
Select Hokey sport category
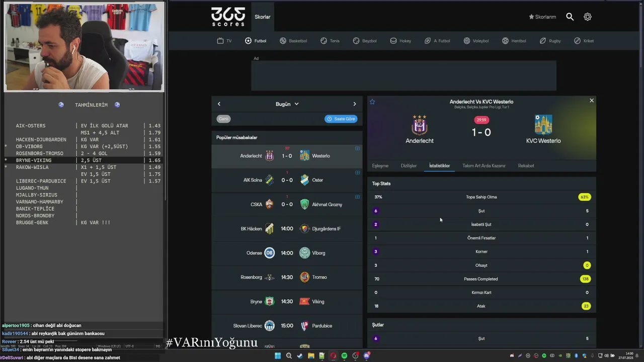click(400, 41)
